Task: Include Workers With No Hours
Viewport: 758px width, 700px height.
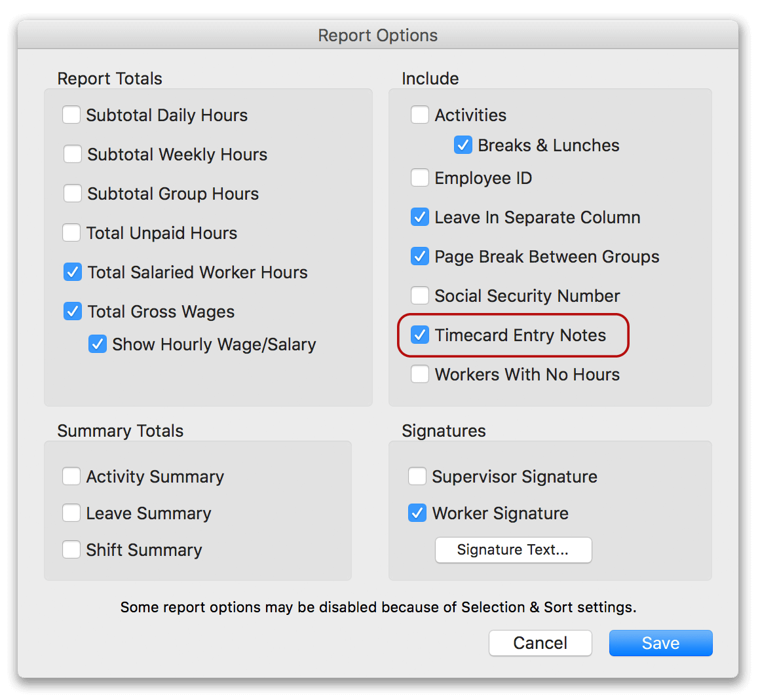Action: (420, 374)
